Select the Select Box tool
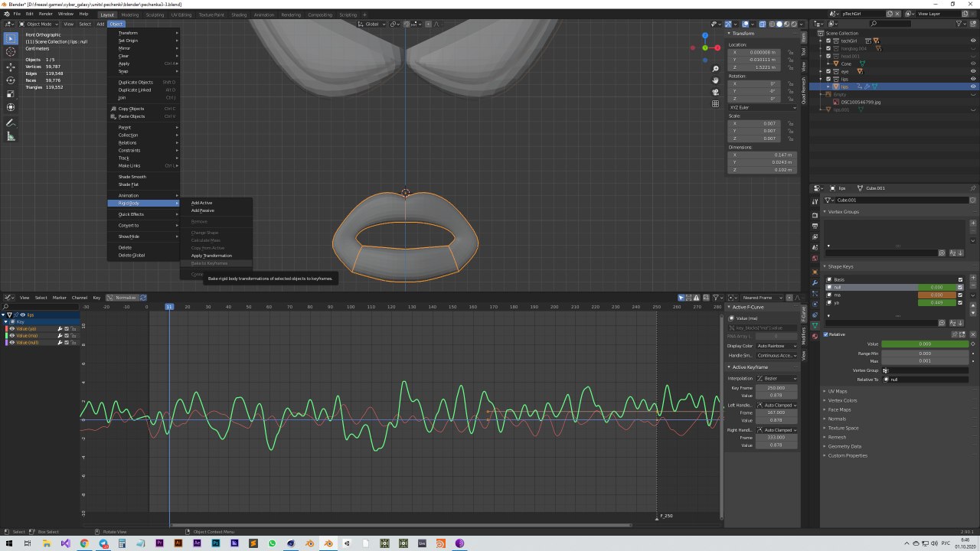The width and height of the screenshot is (980, 551). click(11, 38)
